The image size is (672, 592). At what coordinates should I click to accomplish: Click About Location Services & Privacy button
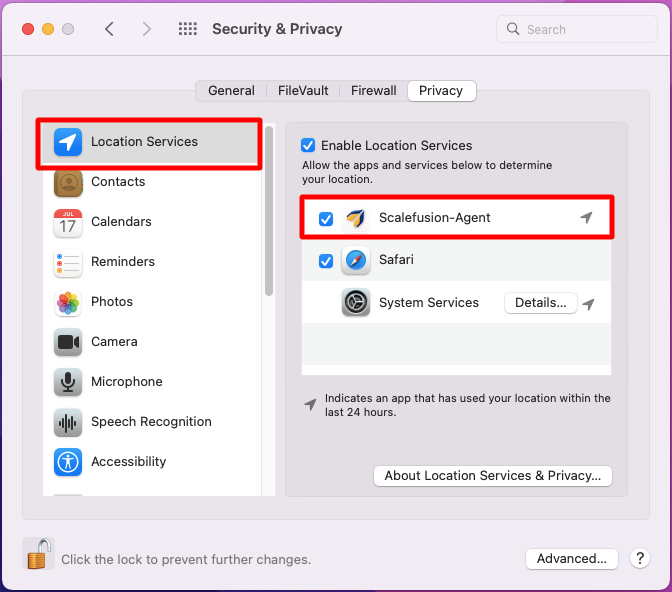coord(492,476)
